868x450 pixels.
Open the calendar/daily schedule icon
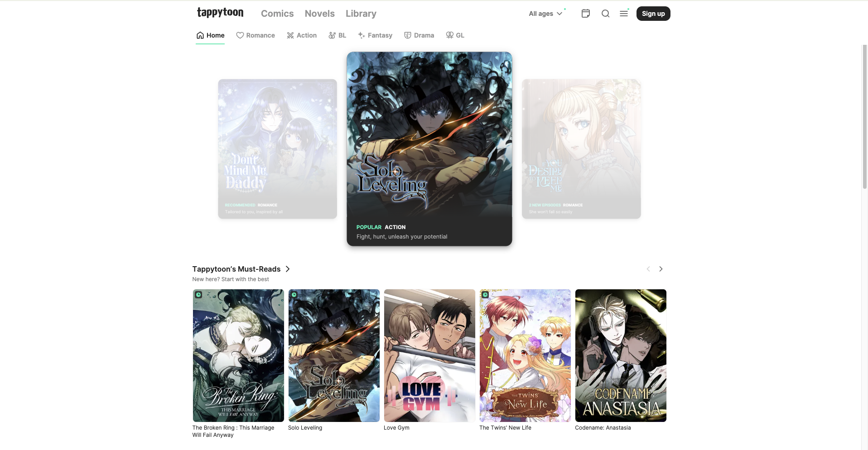[585, 13]
